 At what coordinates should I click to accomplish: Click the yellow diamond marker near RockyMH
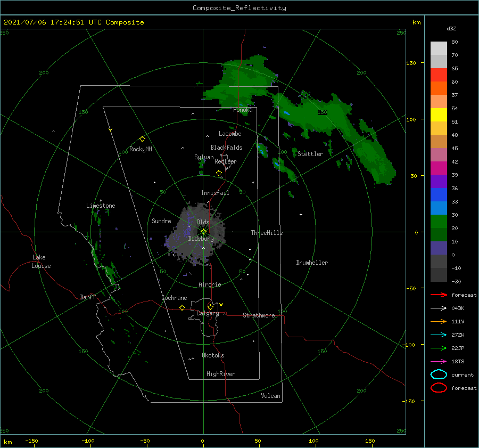click(x=142, y=139)
